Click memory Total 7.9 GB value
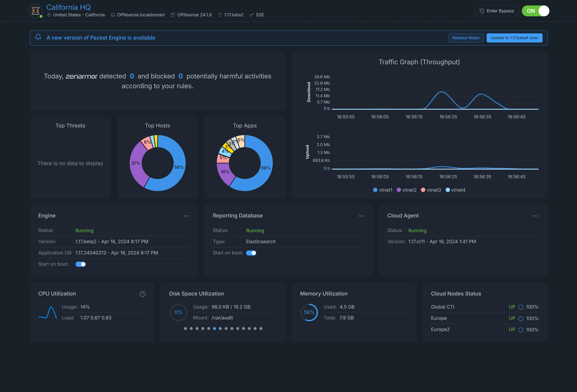This screenshot has height=392, width=577. [347, 318]
